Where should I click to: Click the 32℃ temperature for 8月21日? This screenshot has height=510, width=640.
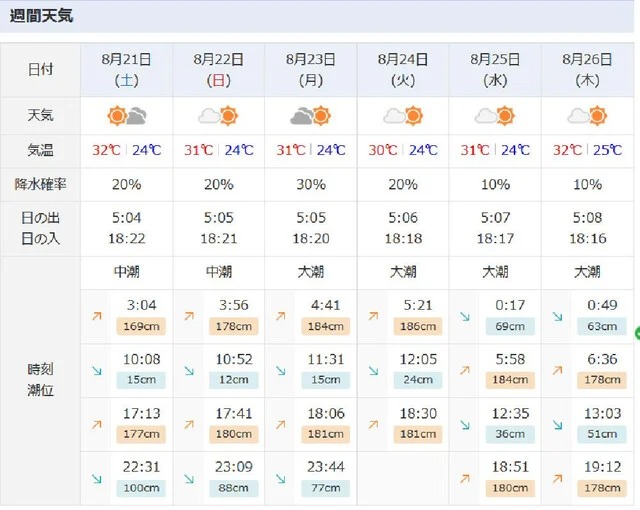pyautogui.click(x=106, y=151)
